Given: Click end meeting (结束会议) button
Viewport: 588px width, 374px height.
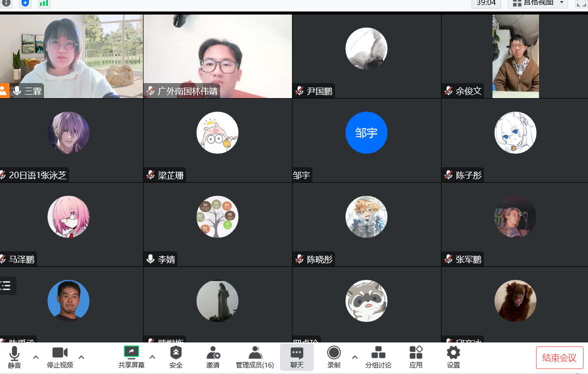Looking at the screenshot, I should (559, 358).
